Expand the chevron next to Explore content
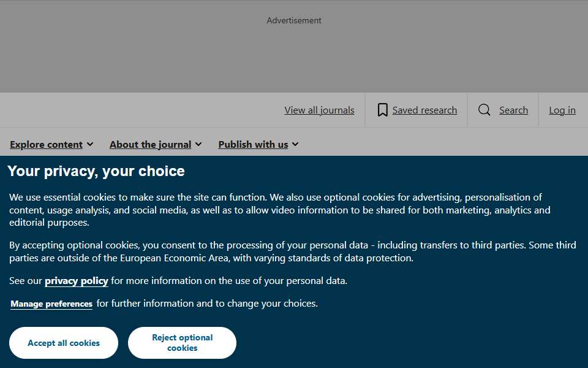 (x=90, y=144)
